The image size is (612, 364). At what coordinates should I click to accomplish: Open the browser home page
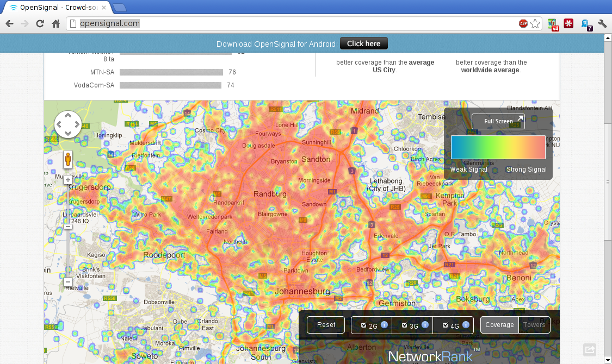click(x=55, y=24)
